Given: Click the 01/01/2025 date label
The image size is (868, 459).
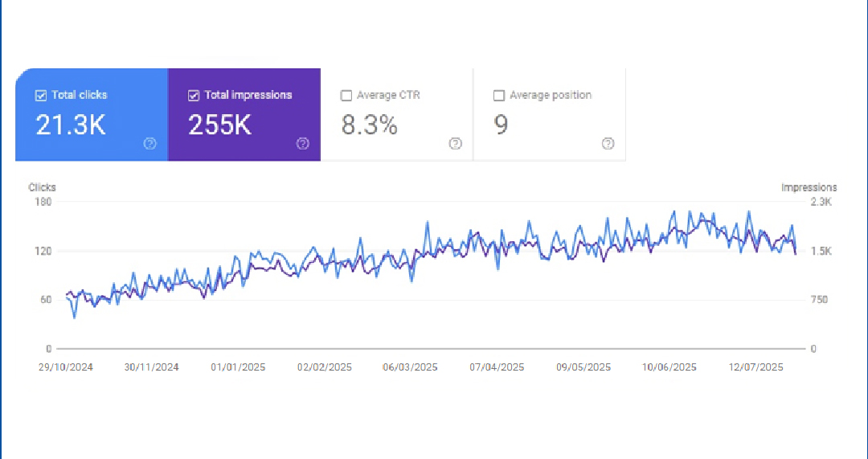Looking at the screenshot, I should [x=238, y=367].
